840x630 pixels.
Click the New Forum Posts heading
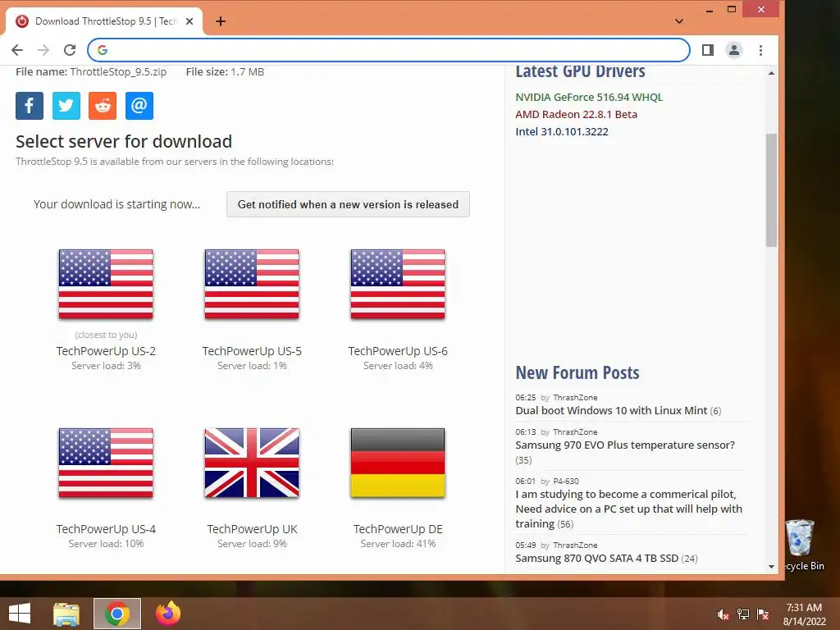pyautogui.click(x=577, y=373)
